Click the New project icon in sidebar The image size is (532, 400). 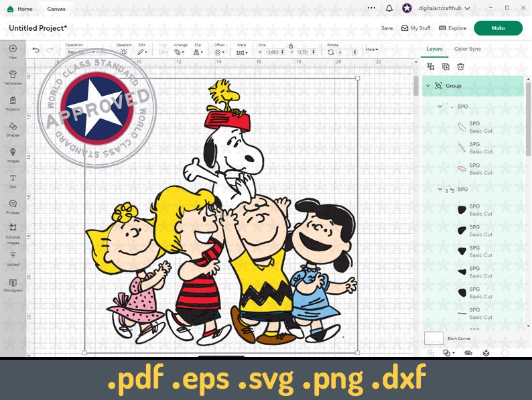(x=13, y=48)
